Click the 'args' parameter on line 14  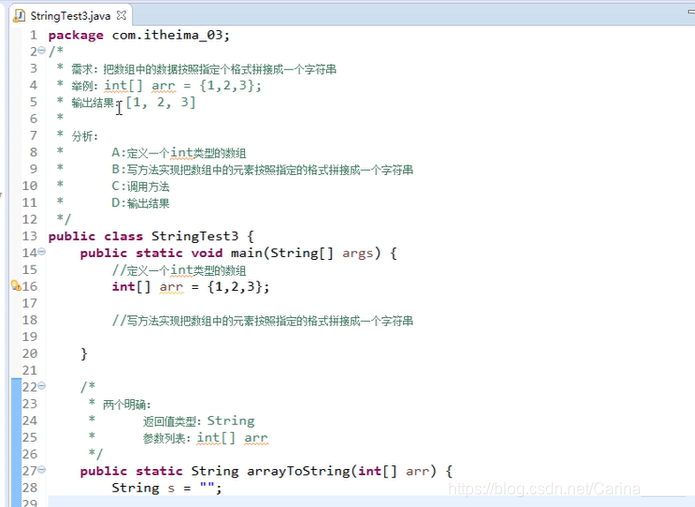click(x=358, y=253)
